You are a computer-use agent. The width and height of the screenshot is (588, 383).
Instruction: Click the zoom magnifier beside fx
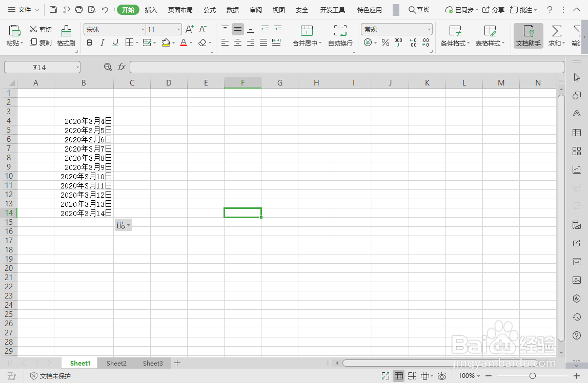click(108, 67)
